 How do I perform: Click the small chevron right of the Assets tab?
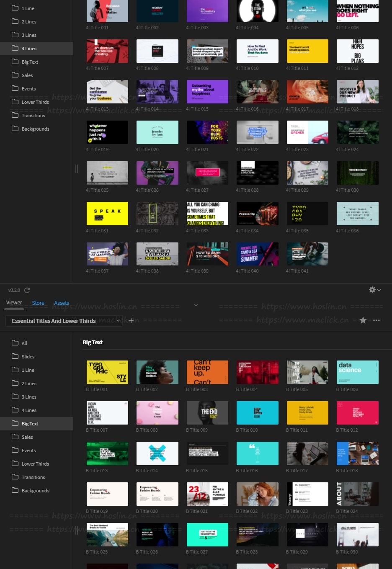point(196,305)
